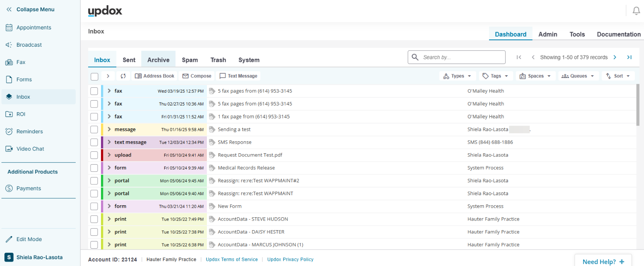Open the System tab

pos(249,60)
